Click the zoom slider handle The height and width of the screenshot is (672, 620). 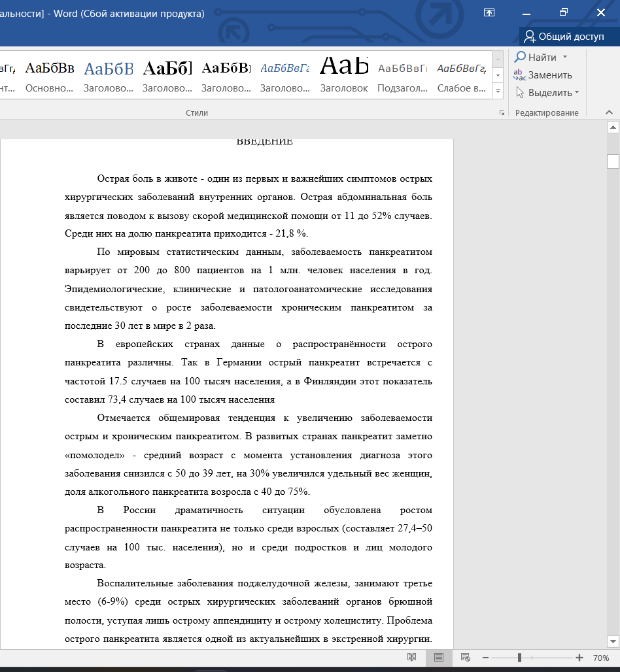519,658
